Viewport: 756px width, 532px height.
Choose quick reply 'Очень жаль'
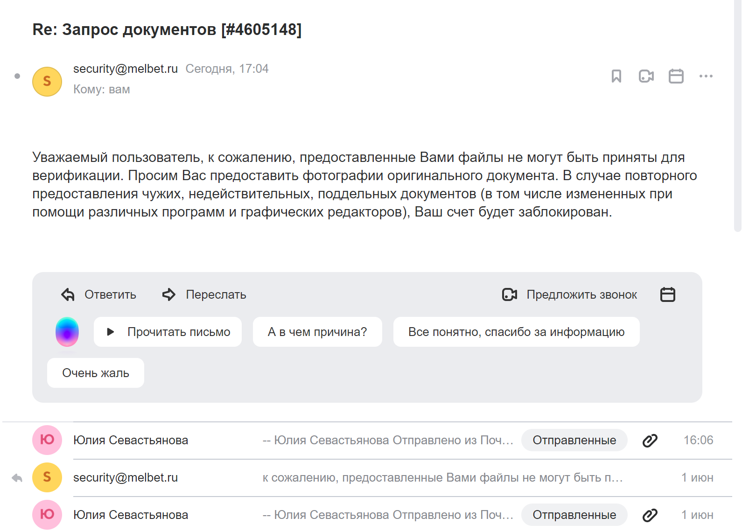[x=96, y=373]
